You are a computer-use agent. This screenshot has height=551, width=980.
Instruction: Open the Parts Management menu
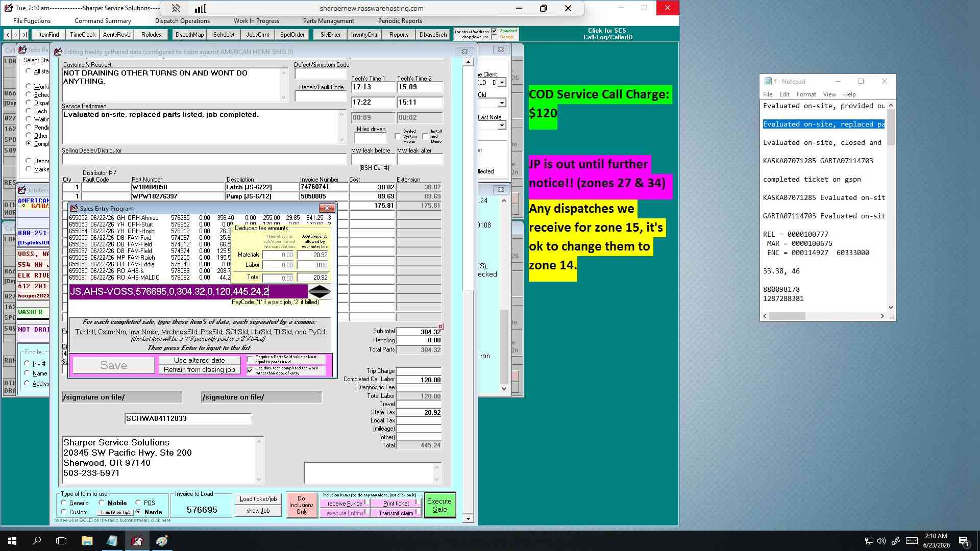328,21
